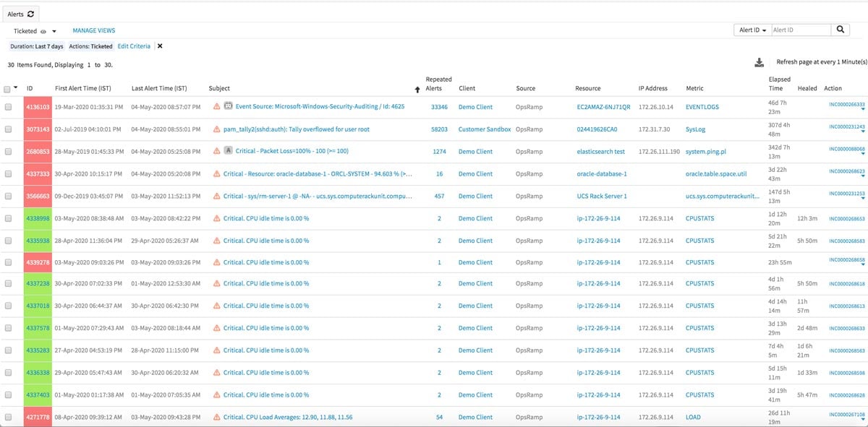Open Edit Criteria for the current filter
Viewport: 868px width, 427px height.
(135, 45)
